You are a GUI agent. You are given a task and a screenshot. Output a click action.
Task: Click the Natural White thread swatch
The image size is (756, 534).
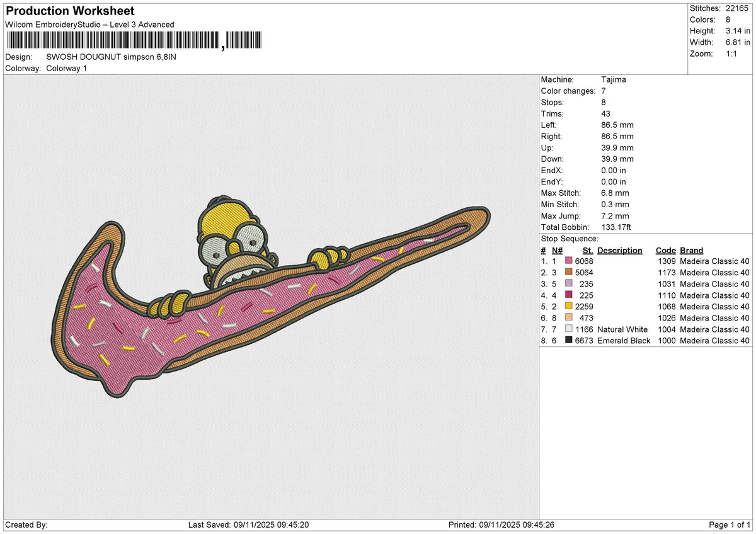(x=569, y=329)
